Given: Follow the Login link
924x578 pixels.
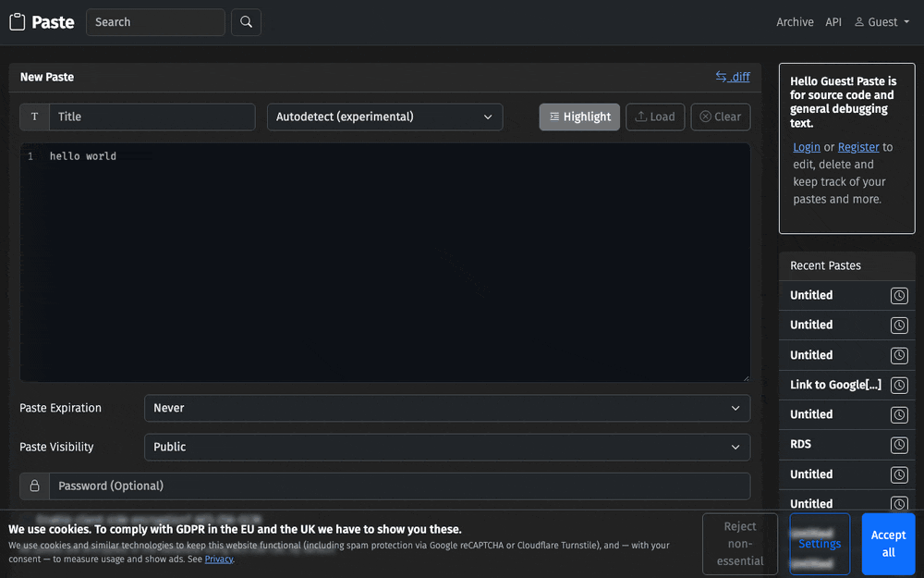Looking at the screenshot, I should coord(806,147).
